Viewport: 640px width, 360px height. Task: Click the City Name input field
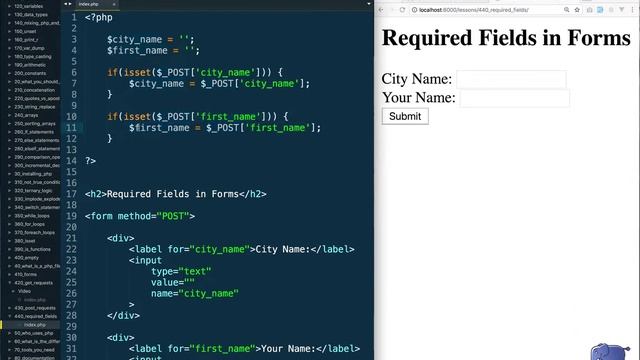tap(511, 79)
